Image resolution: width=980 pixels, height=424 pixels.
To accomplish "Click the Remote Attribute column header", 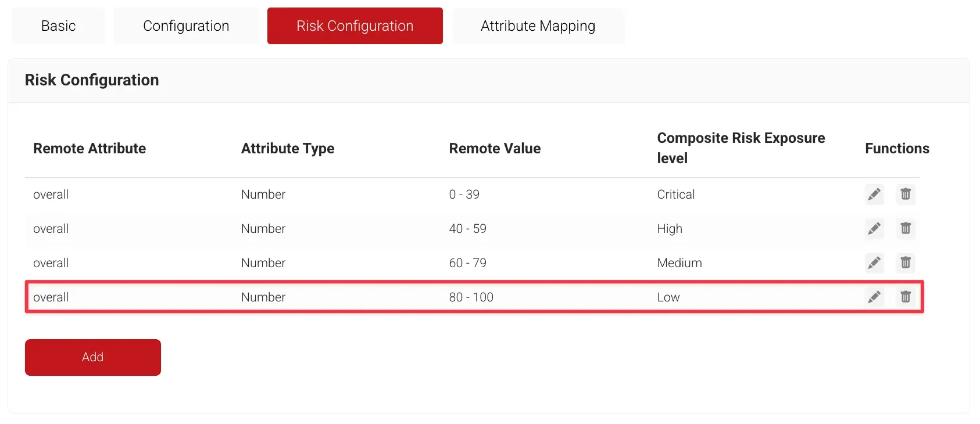I will 90,149.
